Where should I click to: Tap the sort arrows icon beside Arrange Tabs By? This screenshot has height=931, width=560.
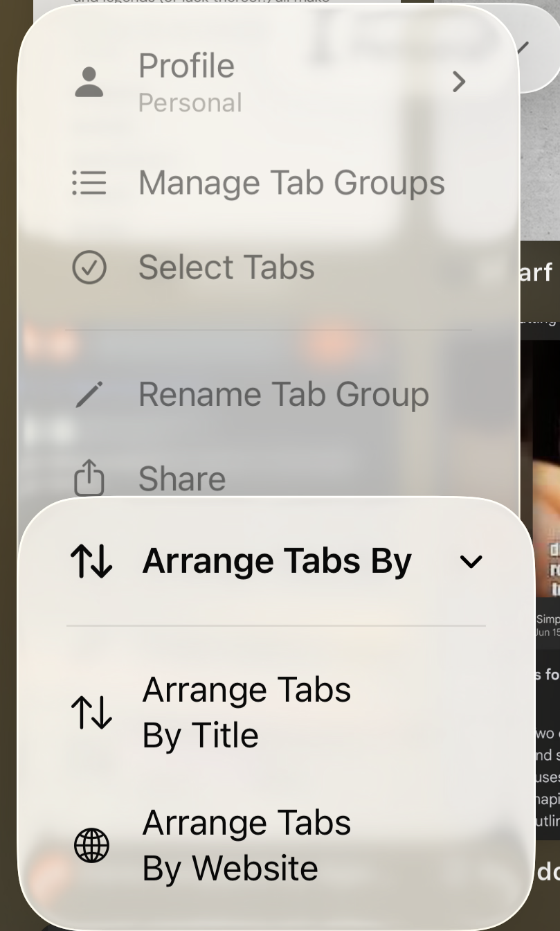(x=91, y=562)
